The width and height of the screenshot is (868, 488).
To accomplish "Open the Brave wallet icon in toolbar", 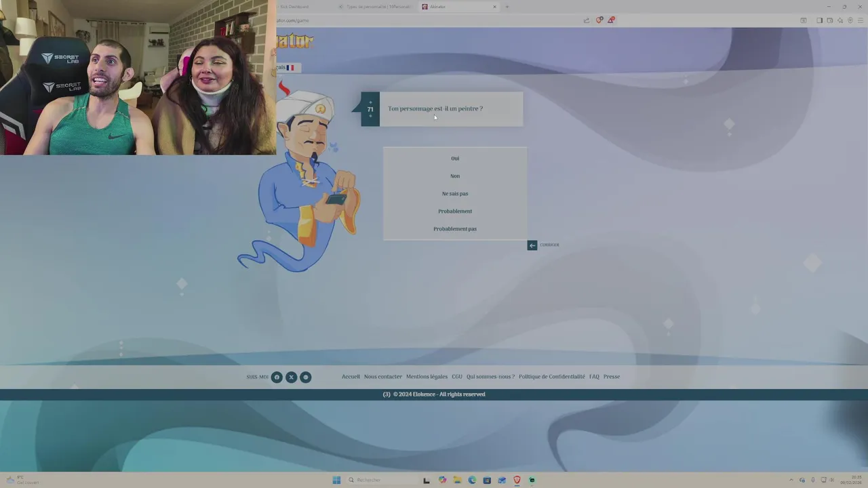I will point(829,20).
